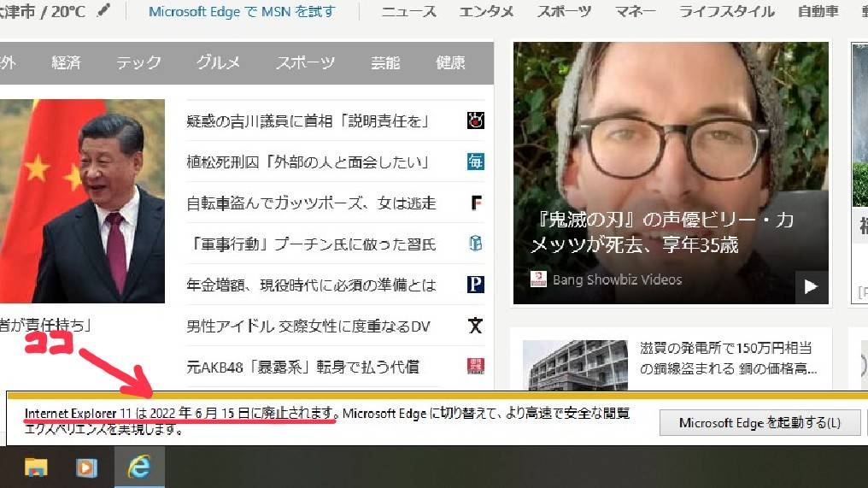Viewport: 868px width, 488px height.
Task: Click P source icon beside 年金増額 headline
Action: 476,284
